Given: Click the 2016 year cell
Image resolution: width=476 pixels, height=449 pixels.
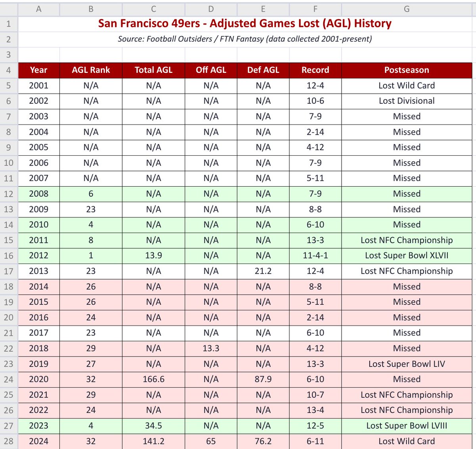Looking at the screenshot, I should coord(38,317).
